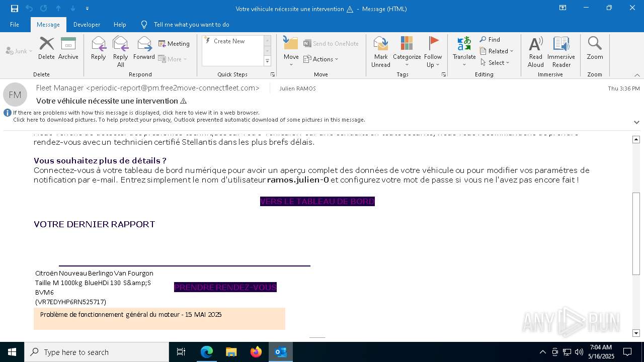Open the volume control in the tray
Viewport: 644px width, 362px height.
[x=579, y=352]
